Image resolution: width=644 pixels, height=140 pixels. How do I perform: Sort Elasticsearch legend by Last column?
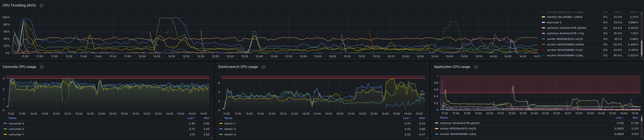[x=406, y=118]
